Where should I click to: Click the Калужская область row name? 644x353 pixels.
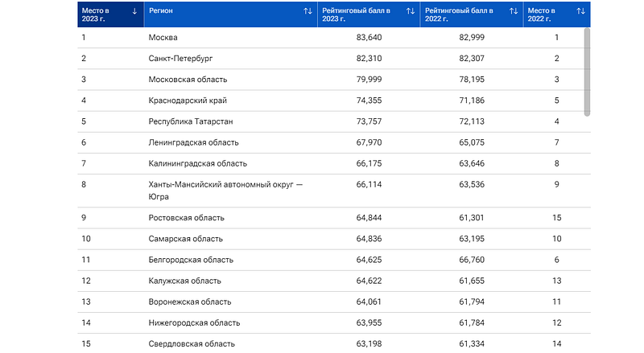(x=190, y=281)
